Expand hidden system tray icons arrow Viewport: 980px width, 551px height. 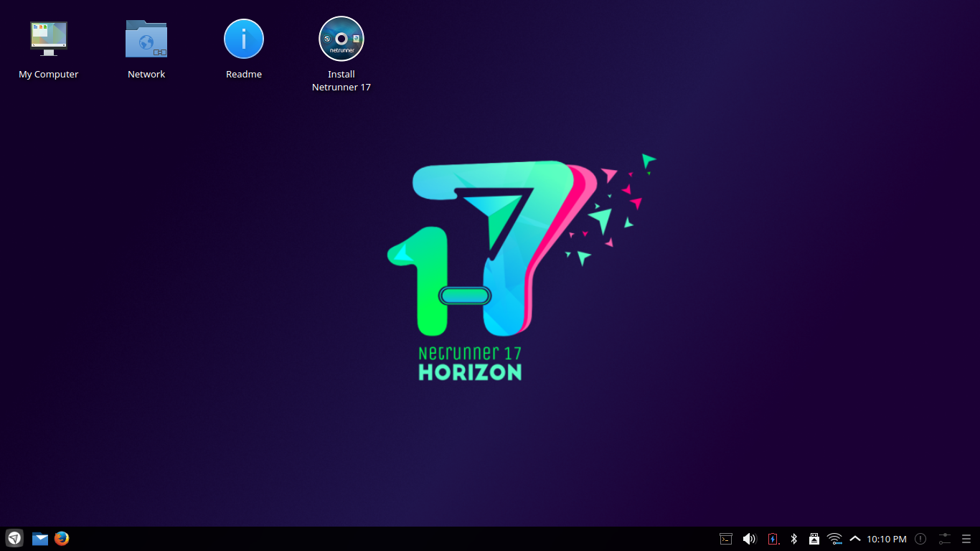[x=855, y=539]
